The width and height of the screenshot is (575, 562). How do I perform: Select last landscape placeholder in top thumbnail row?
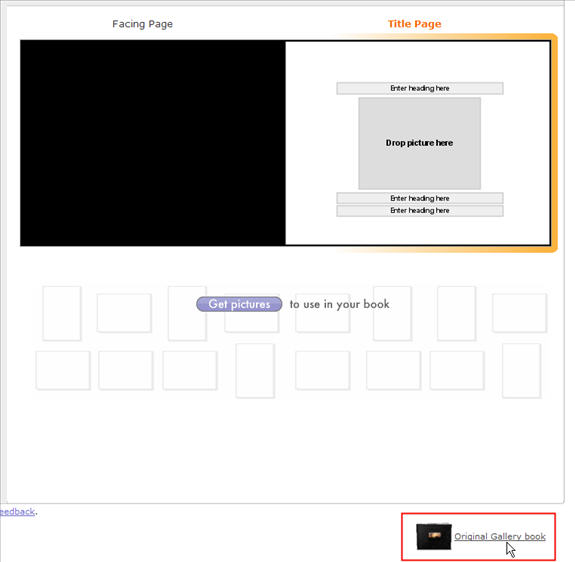click(519, 313)
